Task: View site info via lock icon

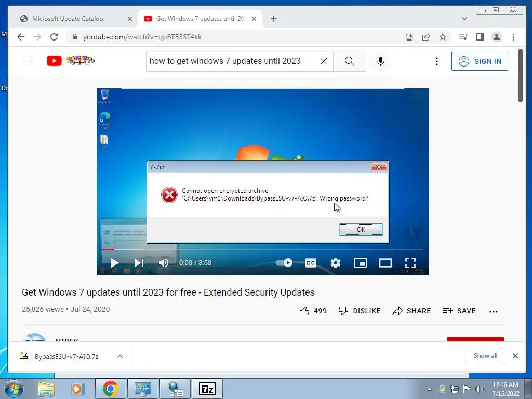Action: tap(75, 37)
